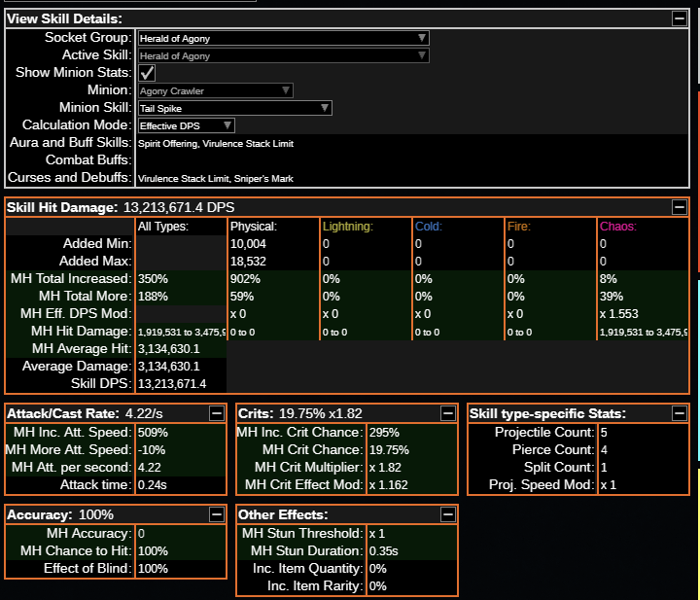Click the Physical column header
The width and height of the screenshot is (700, 600).
(x=254, y=227)
